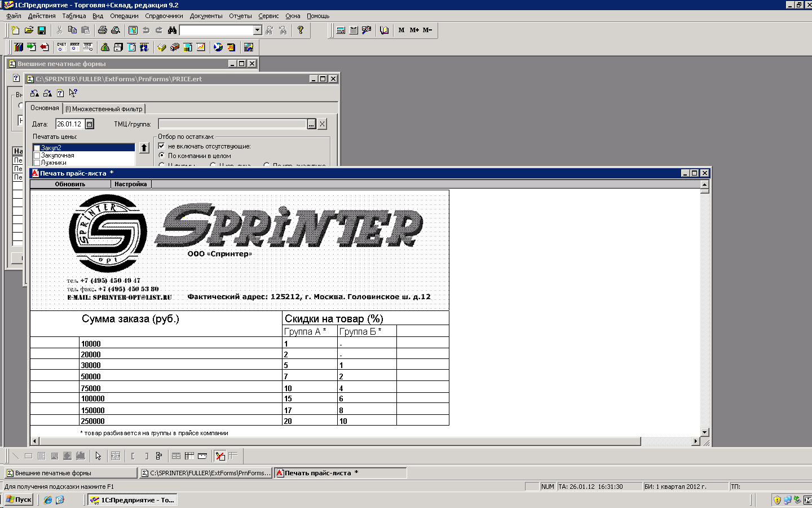Click the Cut scissors icon
This screenshot has height=508, width=812.
(59, 30)
